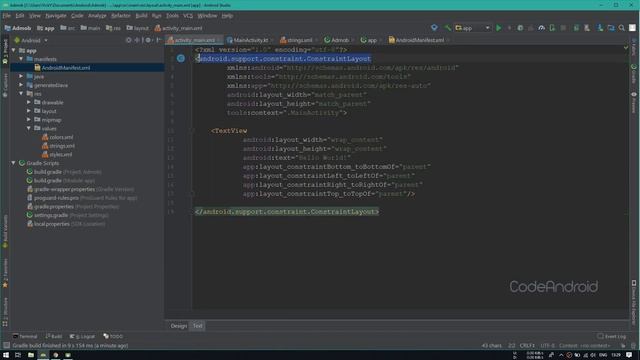This screenshot has height=360, width=640.
Task: Open the AVD Manager icon
Action: tap(587, 28)
